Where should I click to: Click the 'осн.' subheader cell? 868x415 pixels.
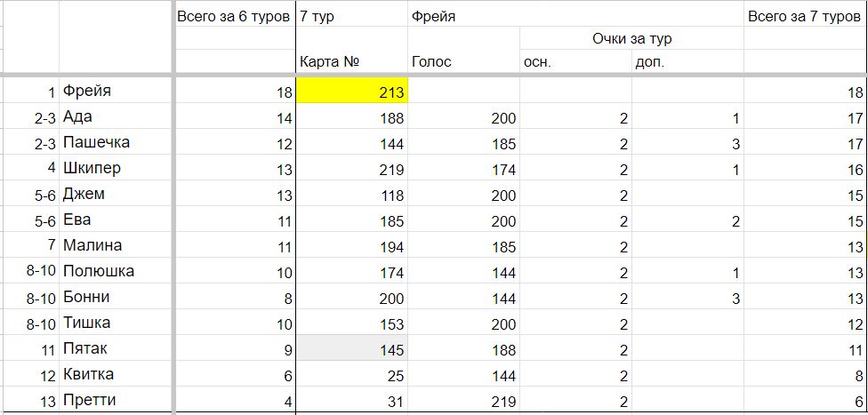tap(575, 61)
